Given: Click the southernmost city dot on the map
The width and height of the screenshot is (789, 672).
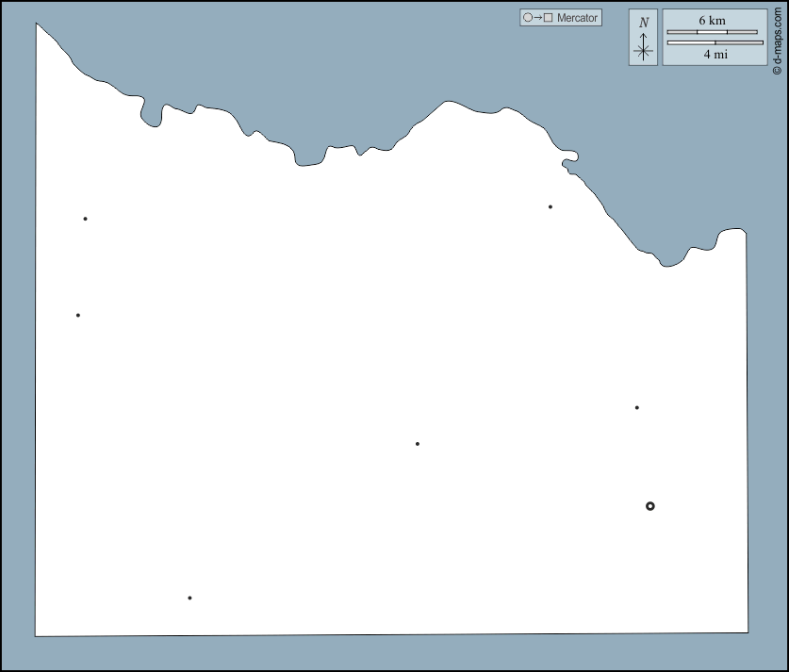Looking at the screenshot, I should tap(189, 598).
